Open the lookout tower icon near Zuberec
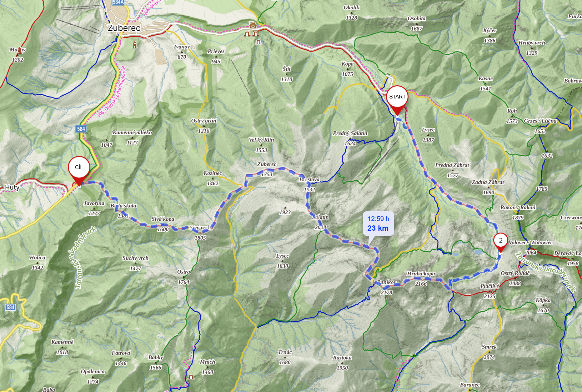 click(135, 45)
